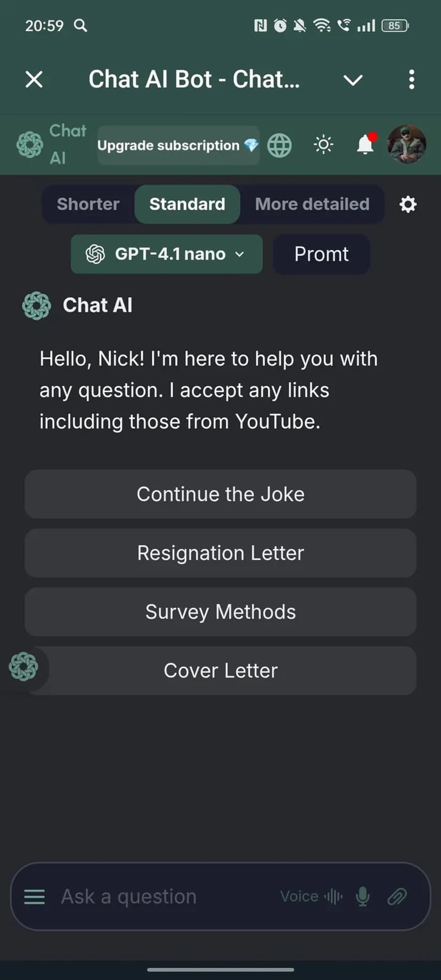Tap Upgrade subscription button

point(178,145)
